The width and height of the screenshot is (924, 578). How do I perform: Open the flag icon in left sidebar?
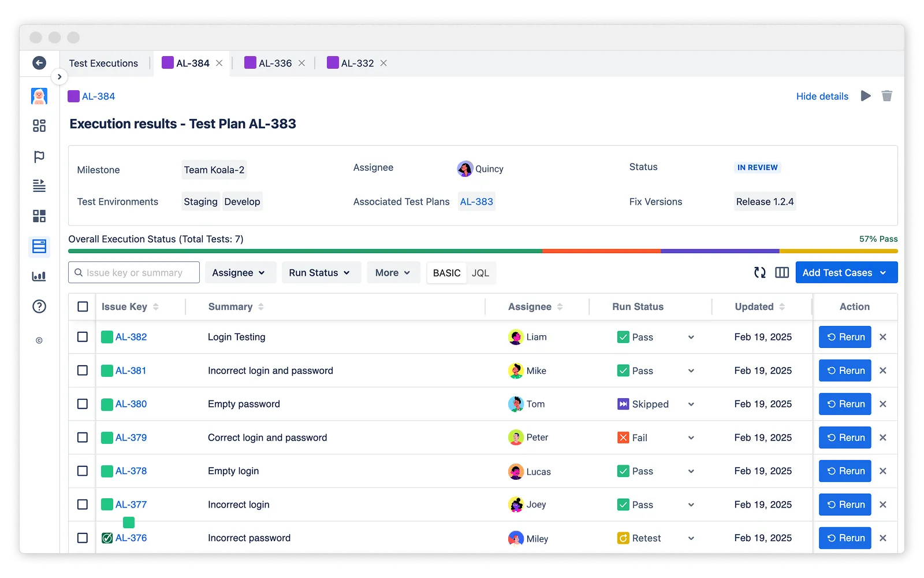(x=39, y=157)
